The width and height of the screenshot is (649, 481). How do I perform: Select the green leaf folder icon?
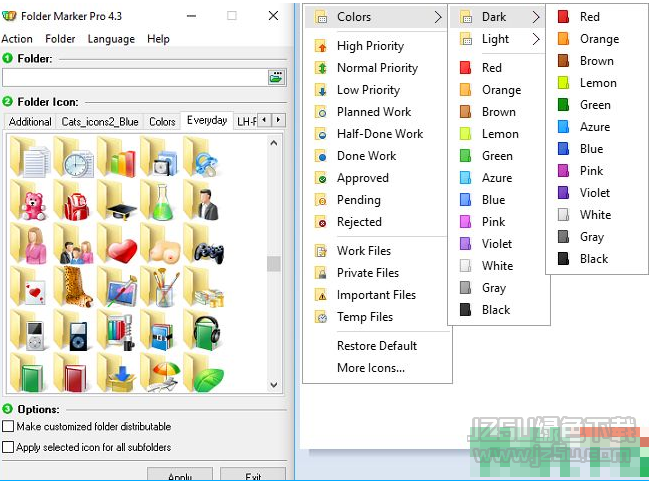point(203,373)
